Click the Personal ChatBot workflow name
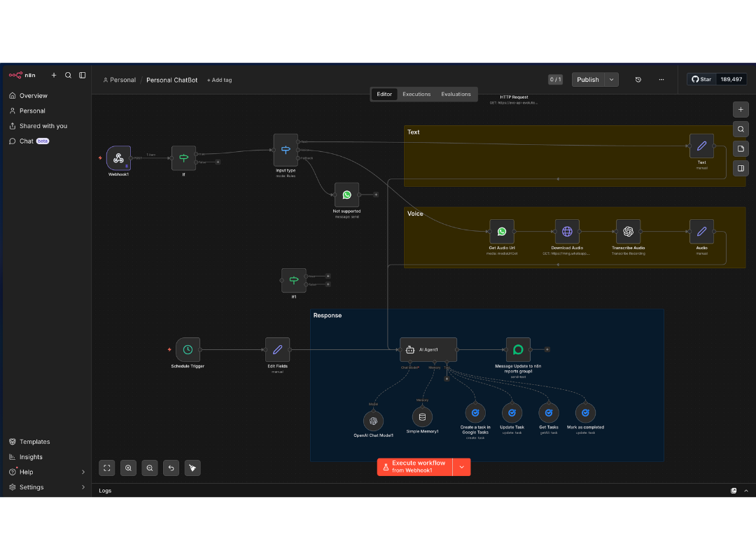Screen dimensions: 756x560 pyautogui.click(x=171, y=80)
